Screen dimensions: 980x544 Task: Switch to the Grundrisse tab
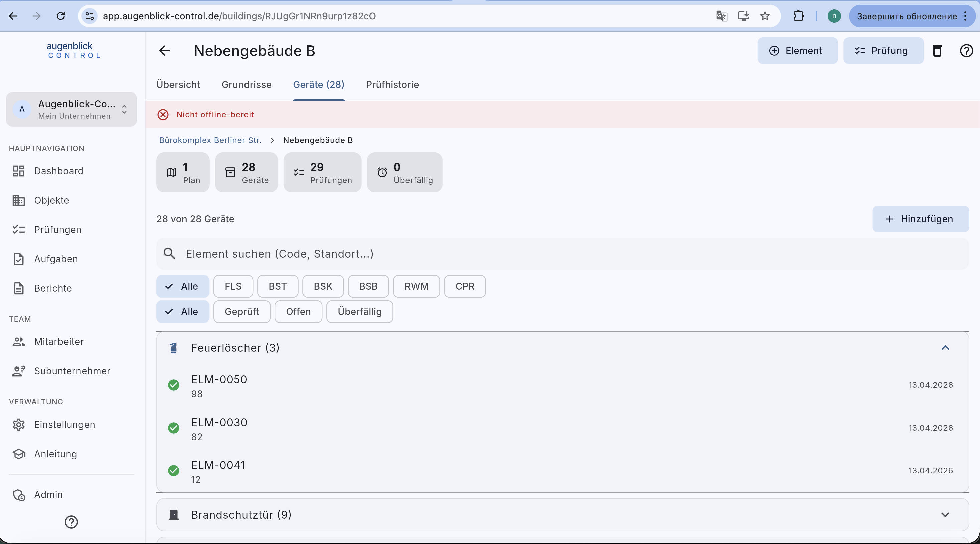click(x=247, y=85)
